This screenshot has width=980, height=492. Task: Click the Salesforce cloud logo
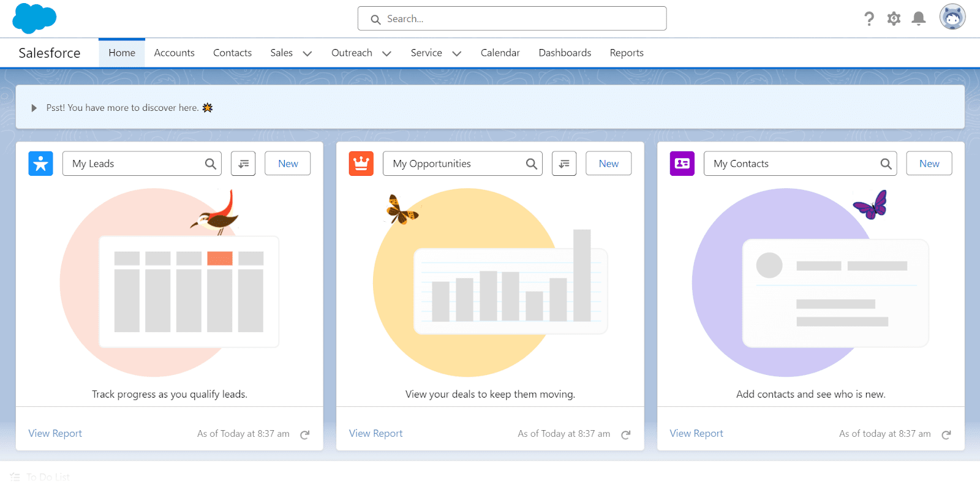(x=34, y=18)
